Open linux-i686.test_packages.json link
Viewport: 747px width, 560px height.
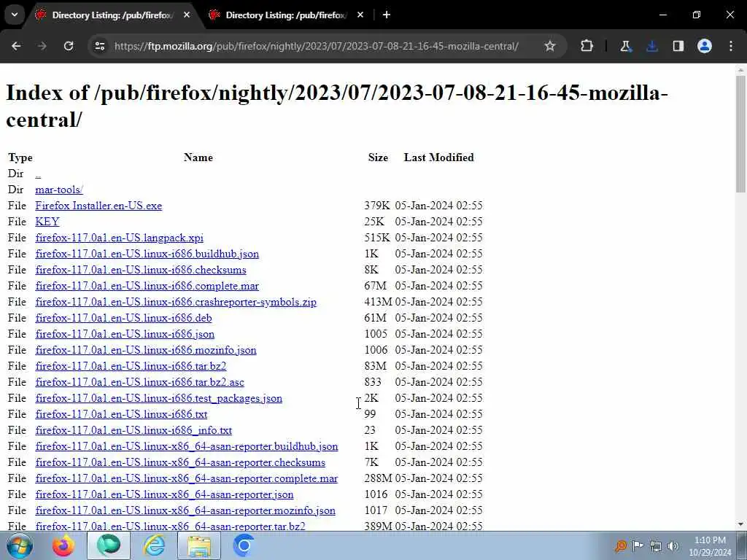tap(158, 398)
